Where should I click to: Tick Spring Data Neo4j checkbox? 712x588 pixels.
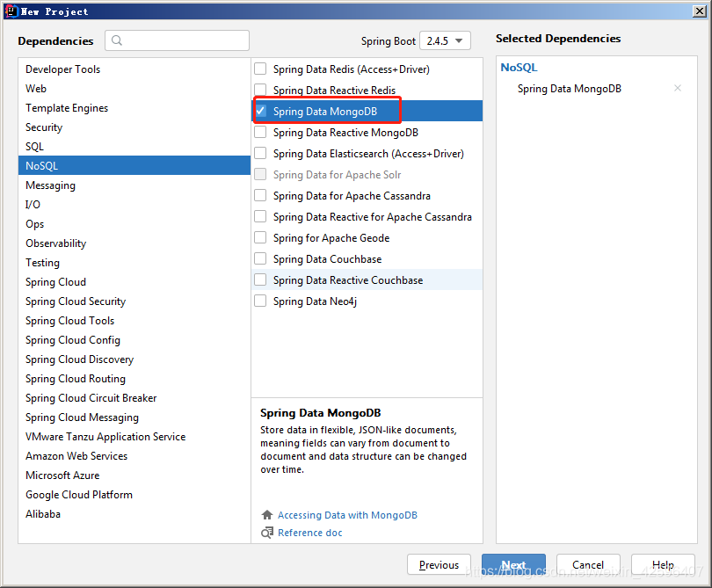coord(260,301)
